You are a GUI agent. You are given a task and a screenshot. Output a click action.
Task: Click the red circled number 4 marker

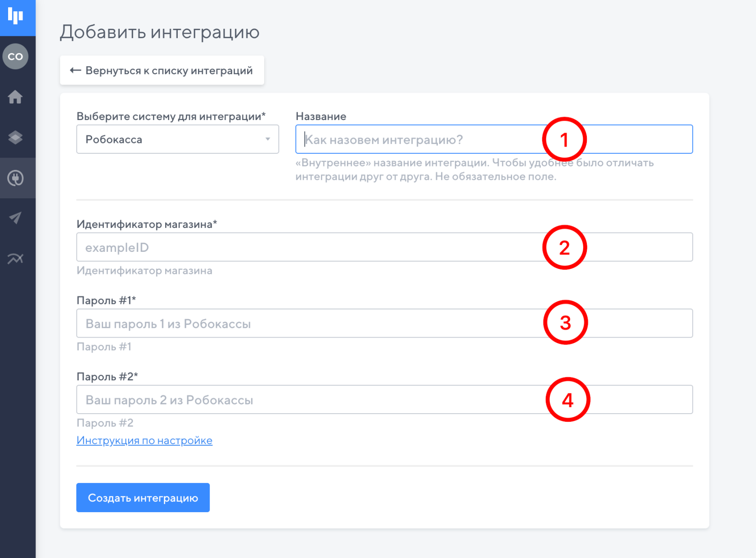tap(567, 400)
